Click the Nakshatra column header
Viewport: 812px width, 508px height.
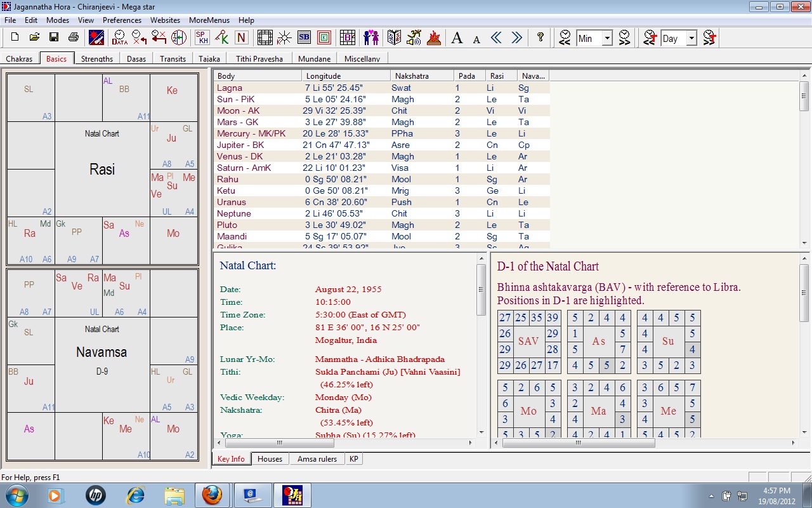[422, 76]
